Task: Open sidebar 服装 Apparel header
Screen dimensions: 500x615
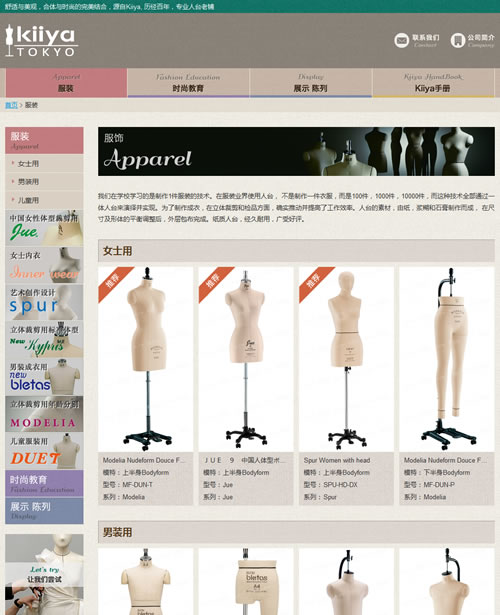Action: point(44,140)
